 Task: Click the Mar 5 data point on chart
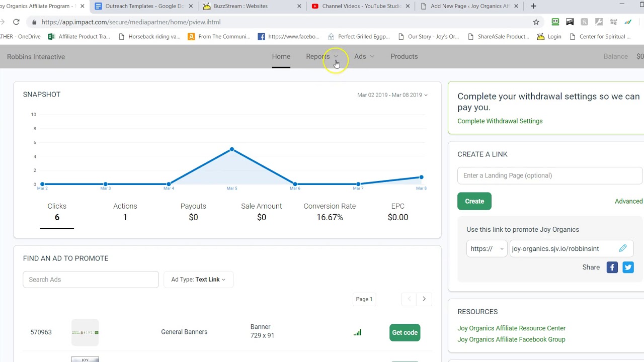click(232, 149)
